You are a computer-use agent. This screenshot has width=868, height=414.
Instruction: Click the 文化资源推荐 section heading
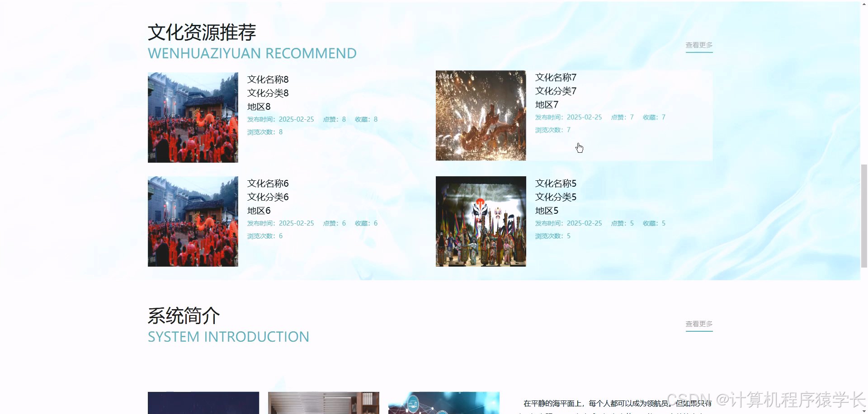point(202,32)
